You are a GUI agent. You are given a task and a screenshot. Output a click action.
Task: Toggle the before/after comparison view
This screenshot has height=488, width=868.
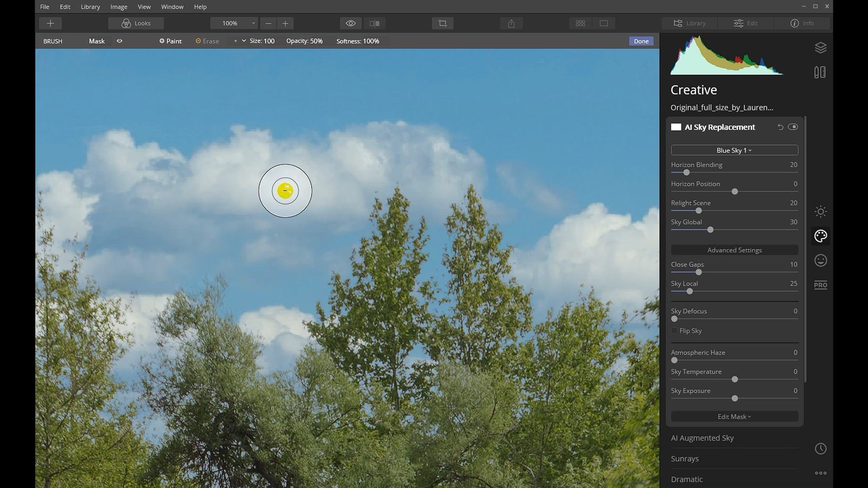pyautogui.click(x=374, y=23)
